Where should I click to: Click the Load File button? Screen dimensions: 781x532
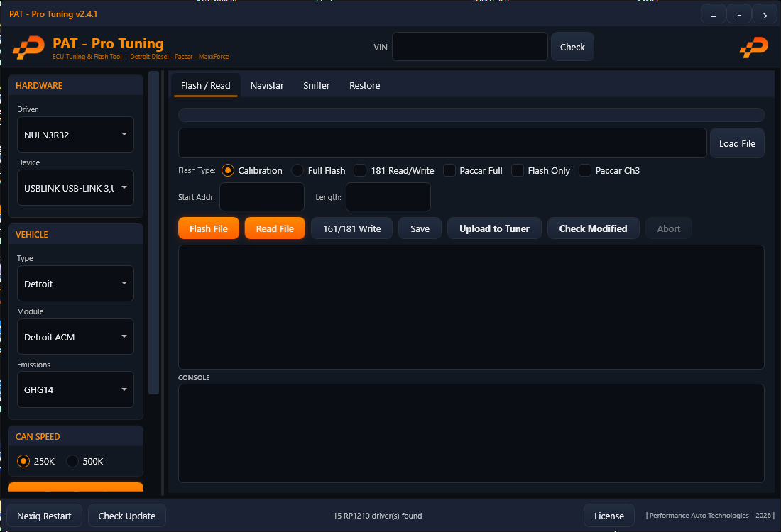[737, 143]
